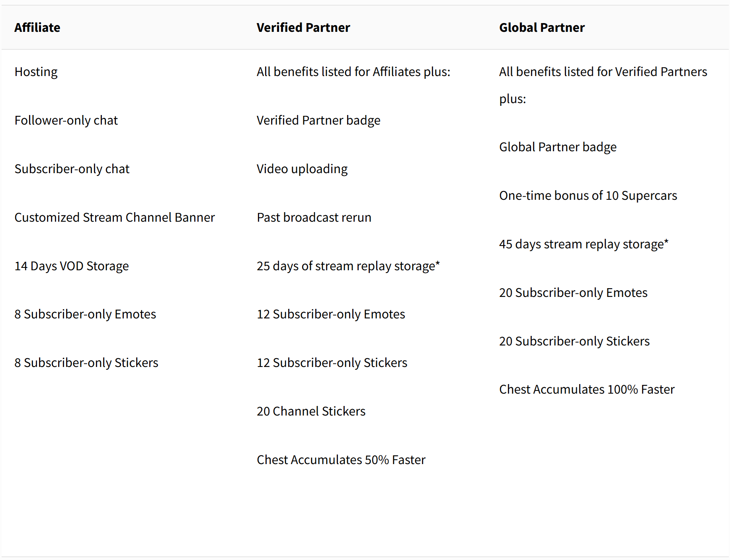Select the Video uploading benefit
This screenshot has width=730, height=560.
(302, 169)
